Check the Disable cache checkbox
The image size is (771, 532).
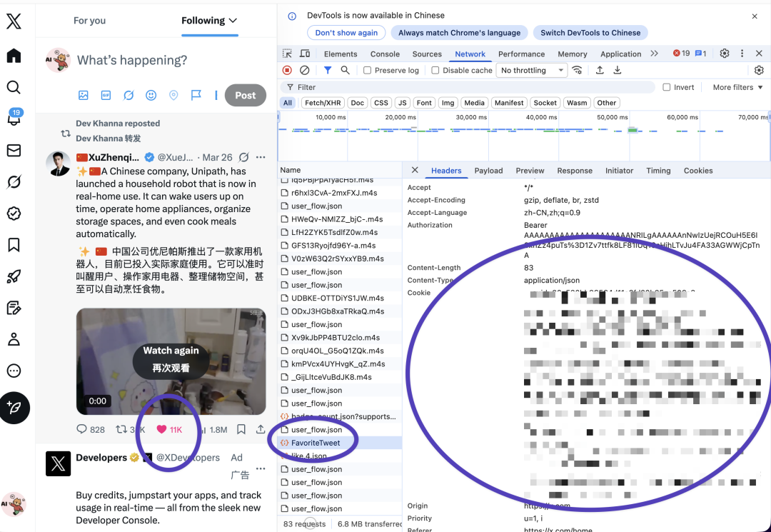click(435, 71)
